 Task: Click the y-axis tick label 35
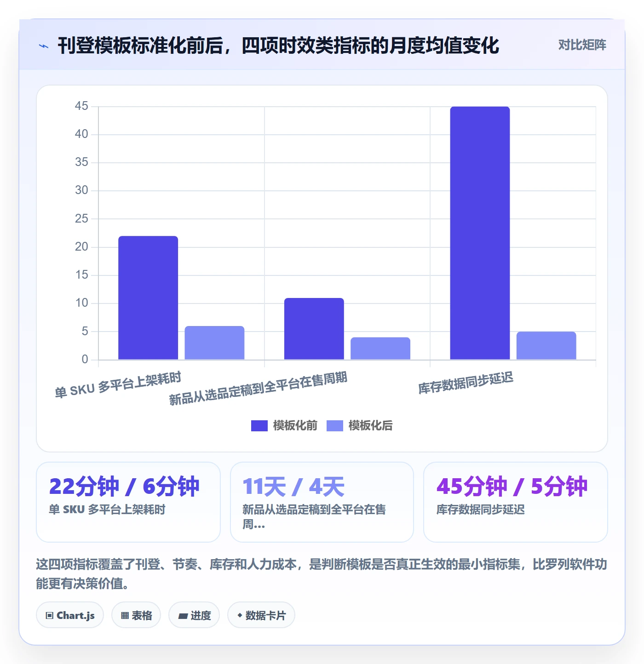81,162
